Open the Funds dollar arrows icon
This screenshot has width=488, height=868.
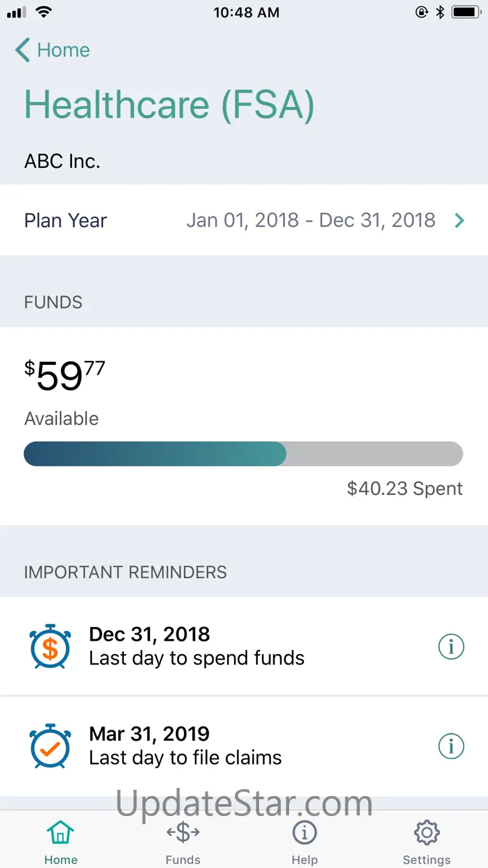(x=183, y=832)
